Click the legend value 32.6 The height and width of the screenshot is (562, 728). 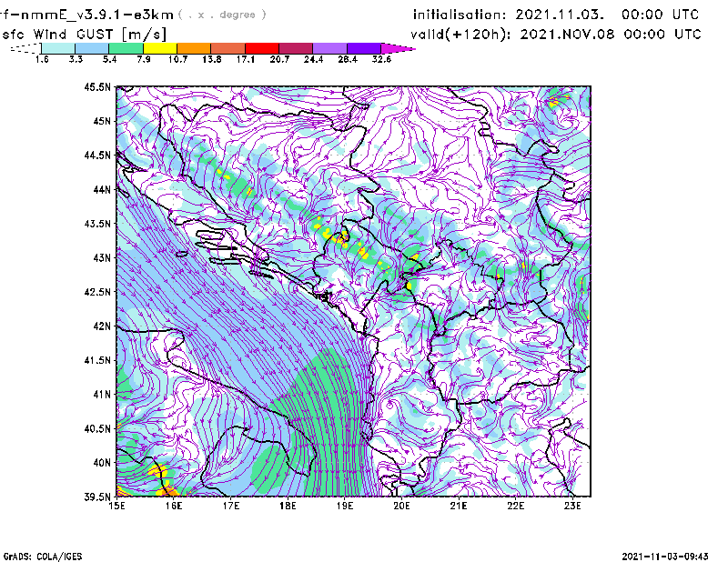click(381, 59)
